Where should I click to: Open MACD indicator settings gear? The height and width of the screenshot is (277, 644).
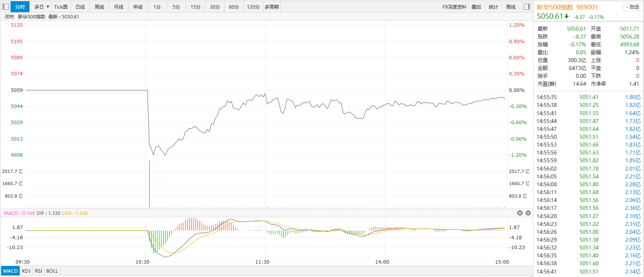click(x=528, y=213)
